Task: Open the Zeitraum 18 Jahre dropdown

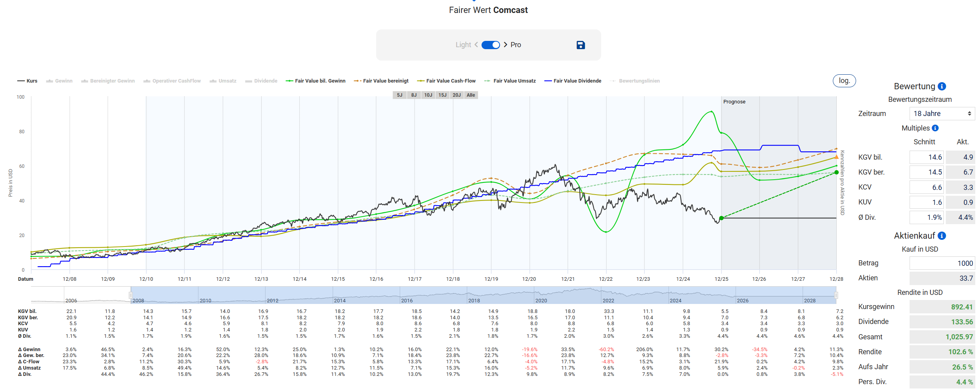Action: click(942, 114)
